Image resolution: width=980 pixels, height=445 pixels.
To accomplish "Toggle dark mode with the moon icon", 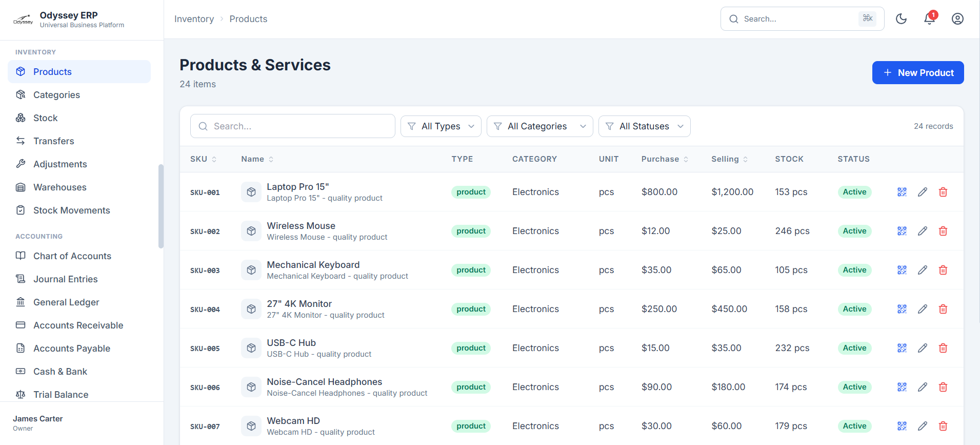I will 901,19.
